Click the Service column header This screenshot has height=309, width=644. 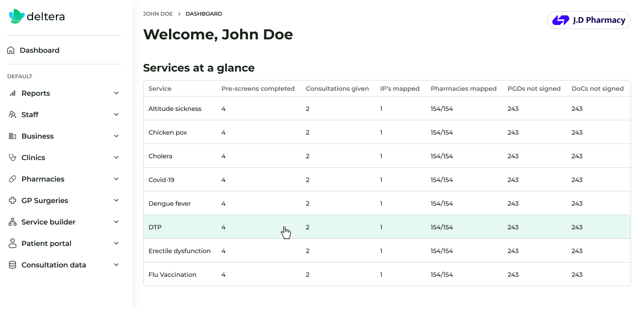[160, 89]
